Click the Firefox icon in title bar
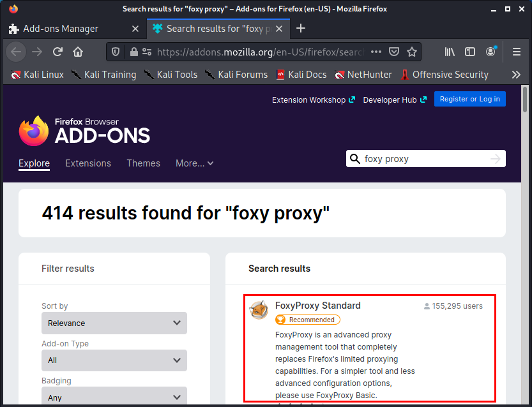 (13, 9)
